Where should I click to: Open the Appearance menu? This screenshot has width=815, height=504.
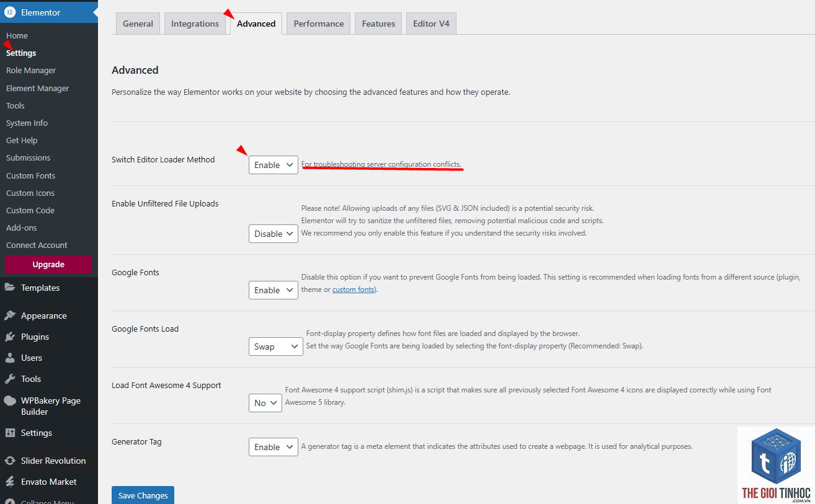pos(49,316)
